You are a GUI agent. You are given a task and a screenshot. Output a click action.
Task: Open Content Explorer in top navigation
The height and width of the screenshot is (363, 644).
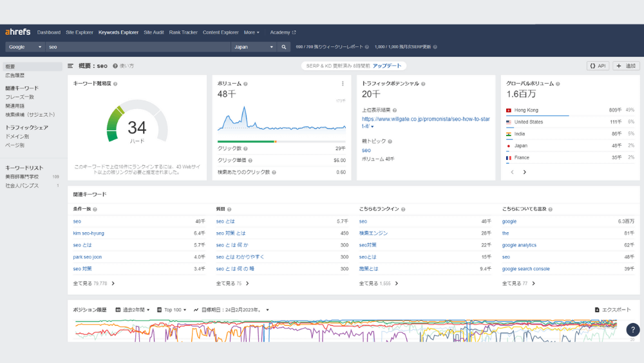tap(220, 32)
